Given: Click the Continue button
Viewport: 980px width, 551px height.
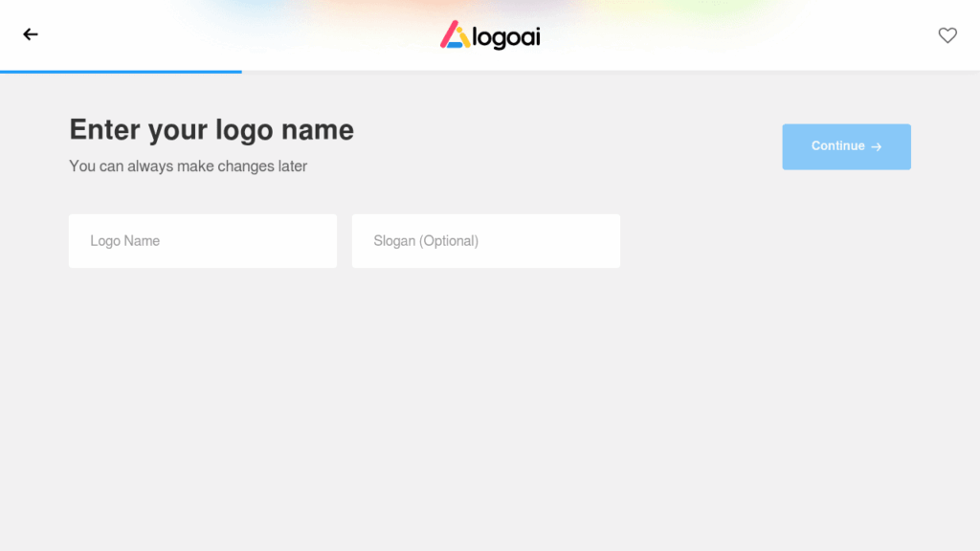Looking at the screenshot, I should click(x=846, y=146).
